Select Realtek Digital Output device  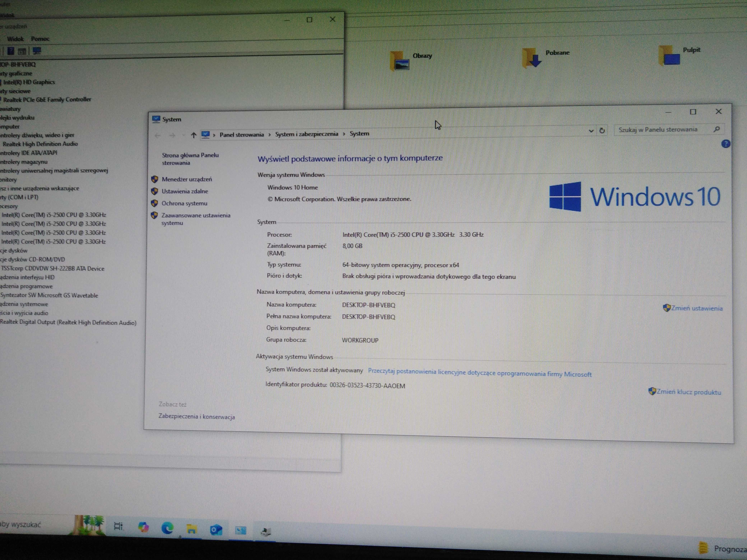tap(68, 322)
